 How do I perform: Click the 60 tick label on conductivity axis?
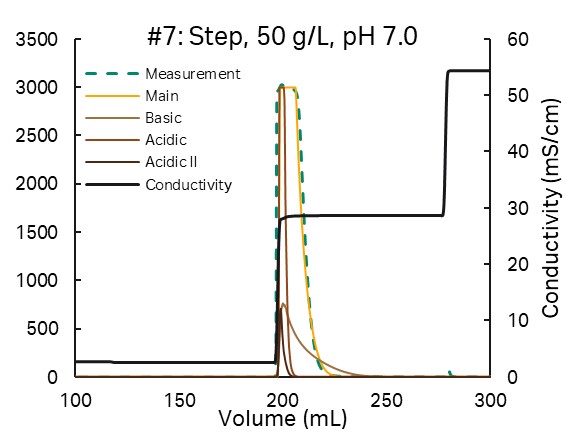(518, 39)
